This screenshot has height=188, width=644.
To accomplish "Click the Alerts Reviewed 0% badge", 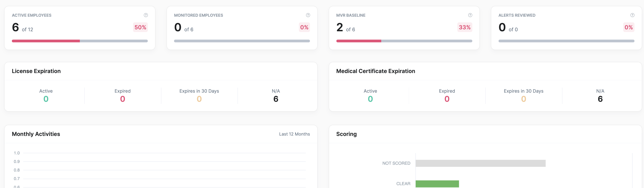I will [x=628, y=27].
